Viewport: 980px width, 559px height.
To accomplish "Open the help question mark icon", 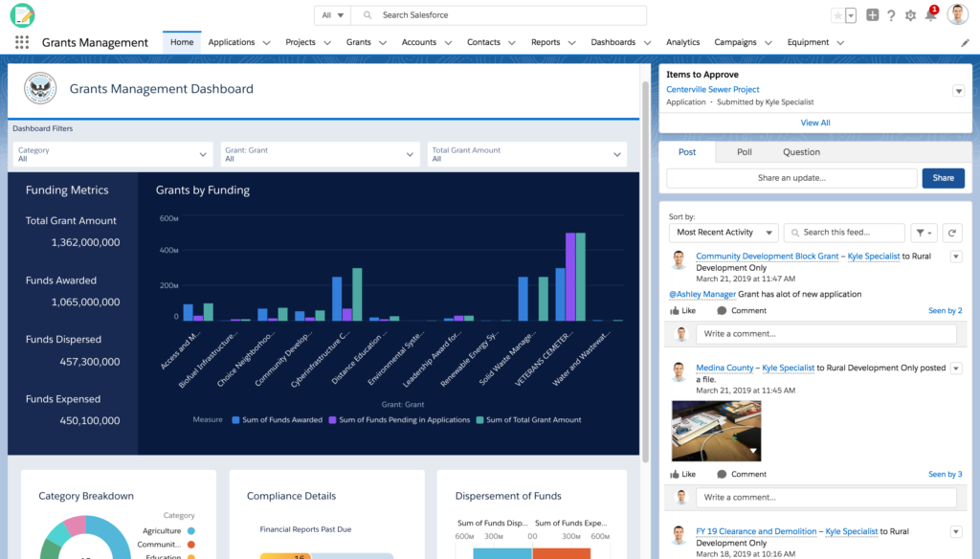I will tap(891, 15).
